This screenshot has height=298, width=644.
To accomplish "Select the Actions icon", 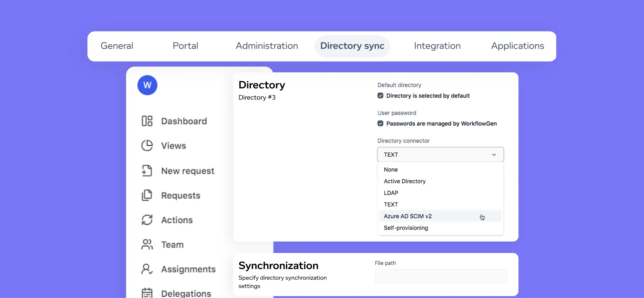I will [x=177, y=220].
